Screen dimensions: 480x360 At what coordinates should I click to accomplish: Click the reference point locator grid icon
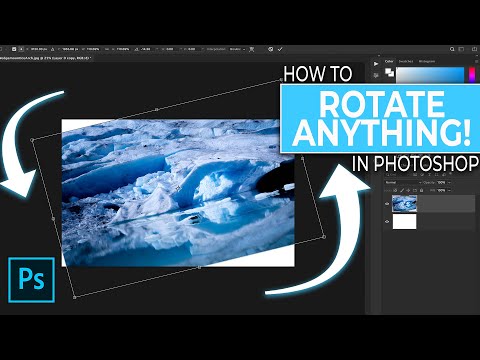[21, 49]
